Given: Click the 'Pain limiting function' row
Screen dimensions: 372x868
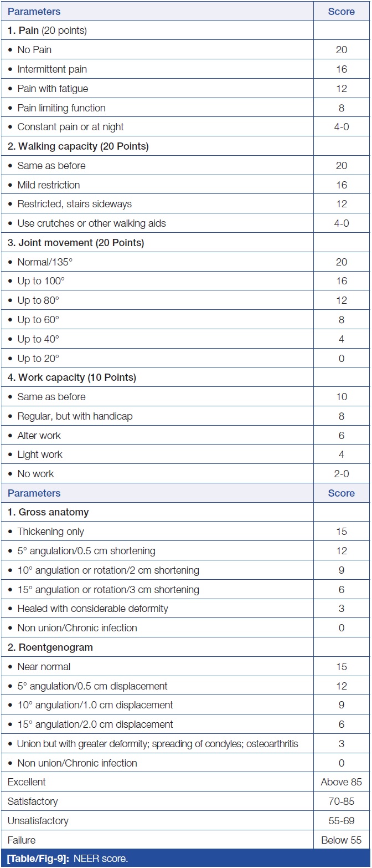Looking at the screenshot, I should [x=61, y=108].
